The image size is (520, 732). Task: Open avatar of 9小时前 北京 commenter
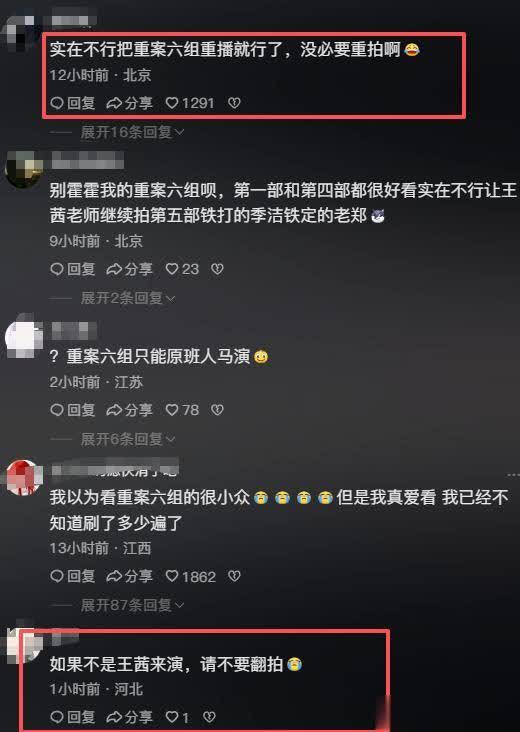(x=23, y=169)
